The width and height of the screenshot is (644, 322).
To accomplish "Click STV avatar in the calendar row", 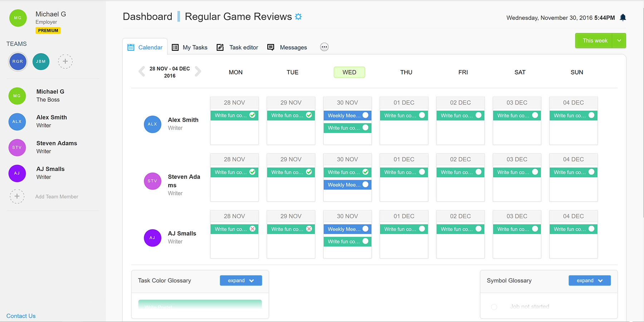I will click(x=152, y=181).
